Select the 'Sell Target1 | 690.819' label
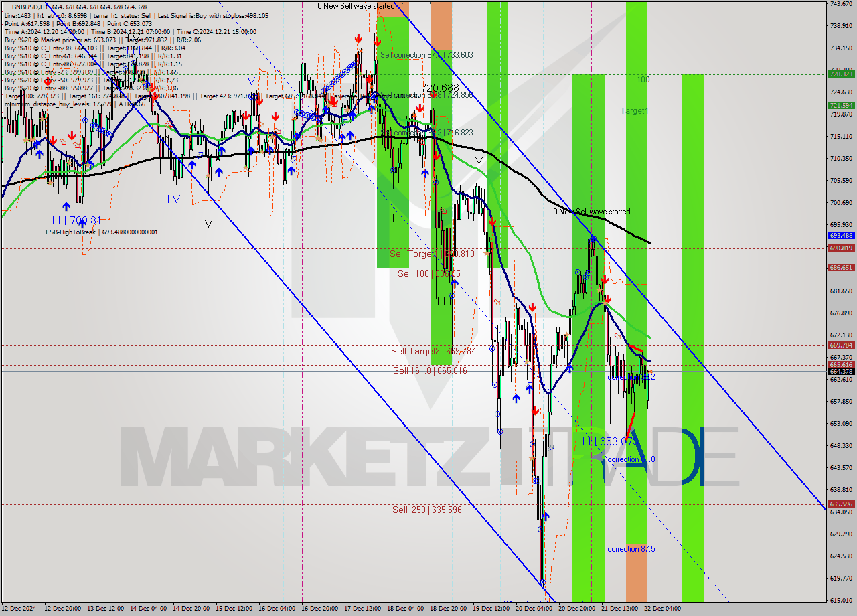This screenshot has width=857, height=616. point(432,254)
